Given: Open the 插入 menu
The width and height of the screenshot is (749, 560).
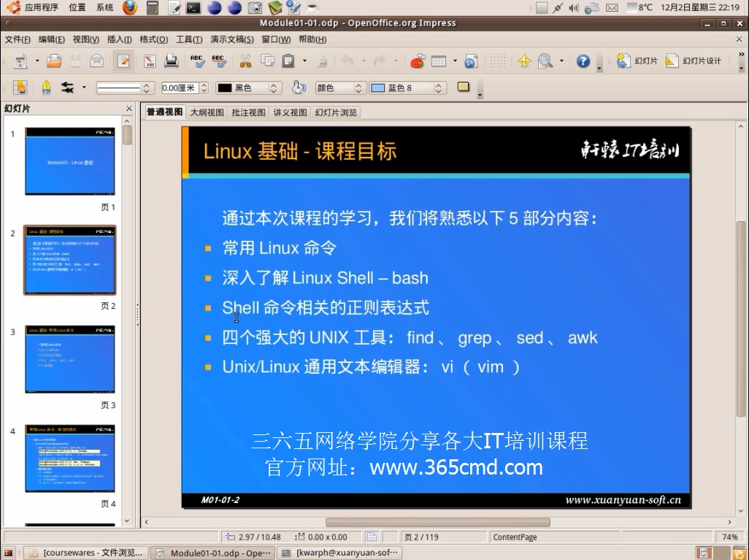Looking at the screenshot, I should coord(119,39).
